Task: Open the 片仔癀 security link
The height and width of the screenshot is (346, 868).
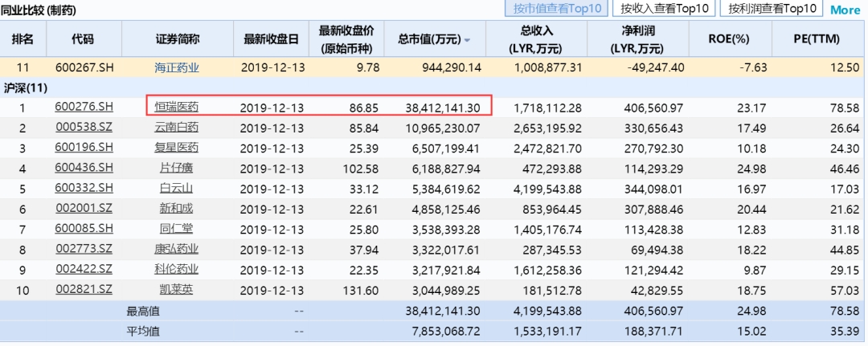Action: (x=177, y=168)
